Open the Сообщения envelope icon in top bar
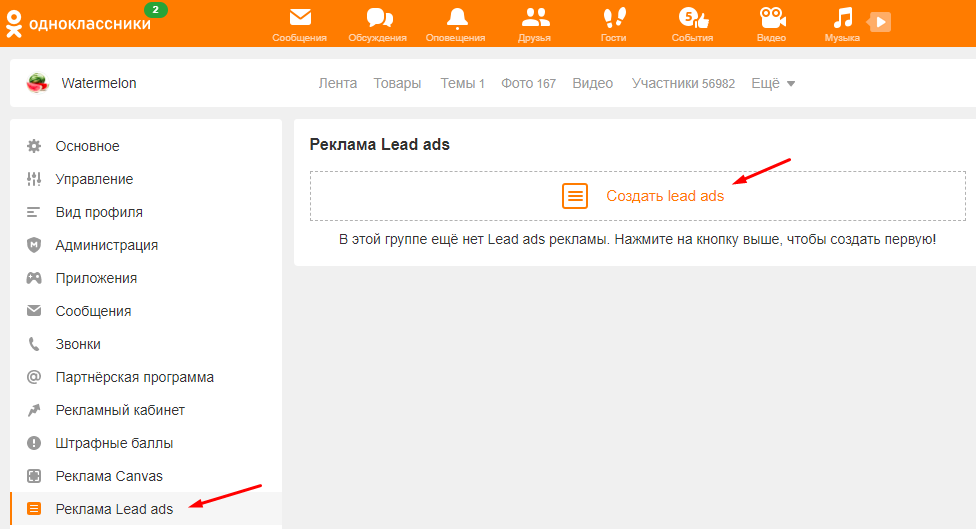Image resolution: width=976 pixels, height=529 pixels. pyautogui.click(x=300, y=17)
